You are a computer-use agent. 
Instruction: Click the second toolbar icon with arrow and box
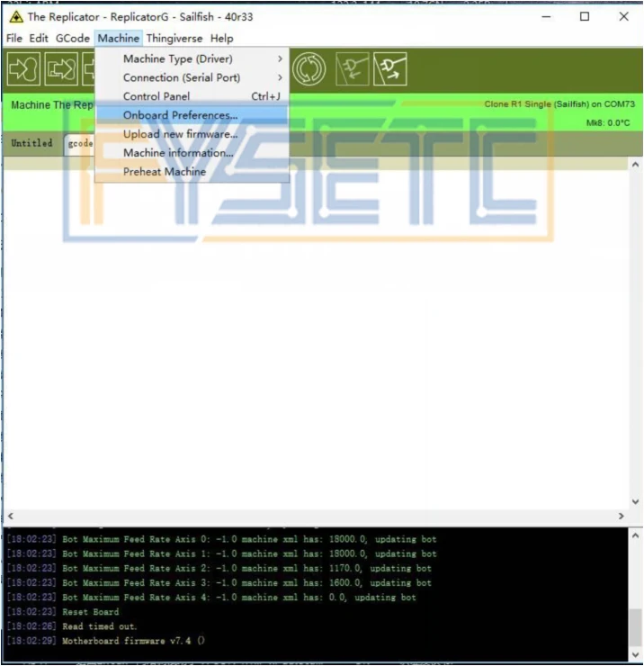click(x=61, y=68)
